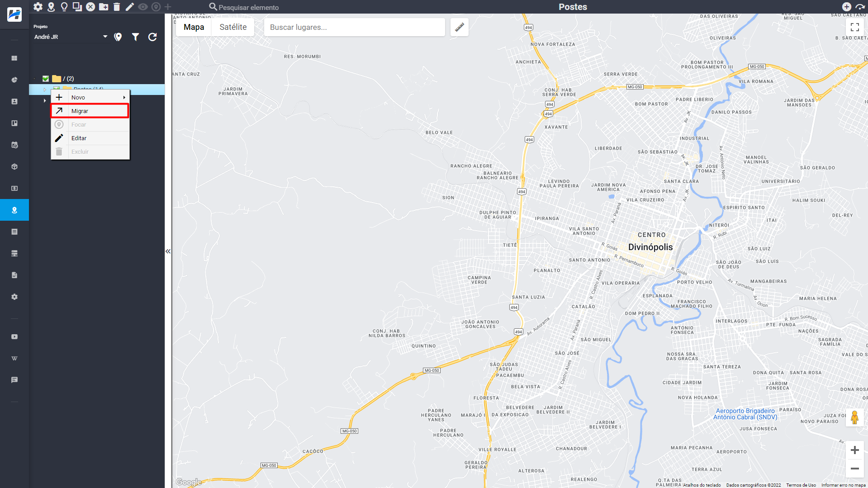Toggle the eye visibility toolbar icon
Image resolution: width=868 pixels, height=488 pixels.
pyautogui.click(x=143, y=7)
